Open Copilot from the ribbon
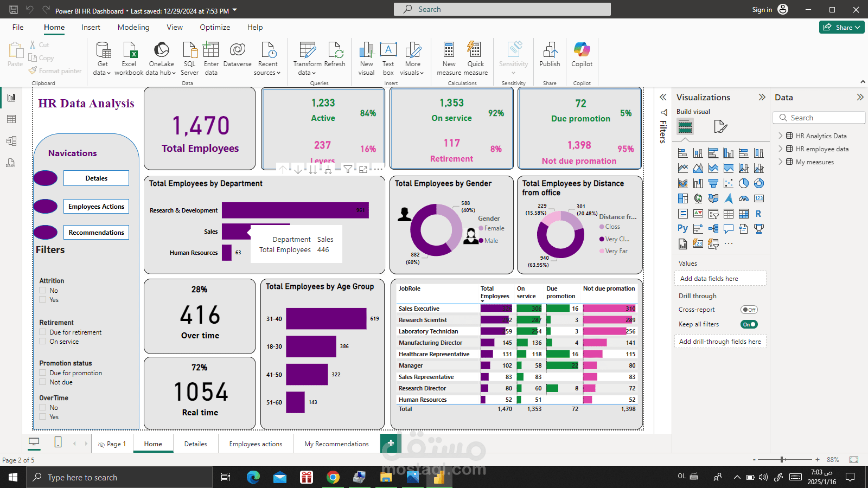Image resolution: width=868 pixels, height=488 pixels. point(582,54)
